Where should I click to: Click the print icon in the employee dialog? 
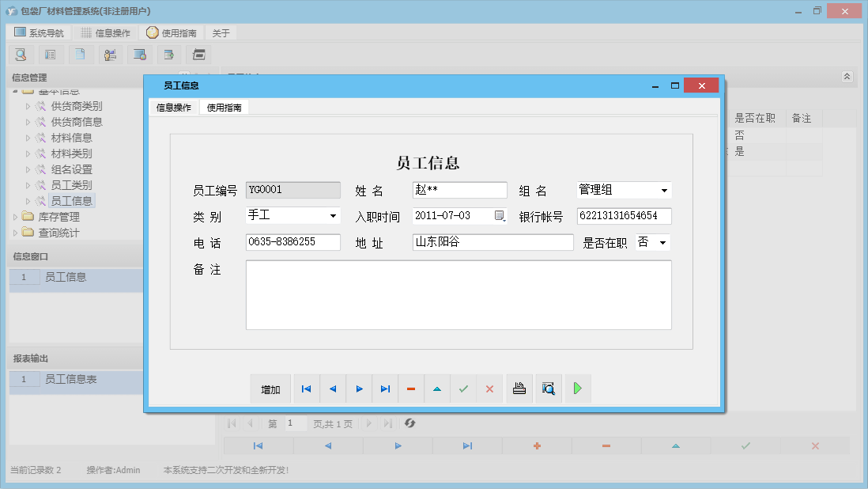[519, 388]
